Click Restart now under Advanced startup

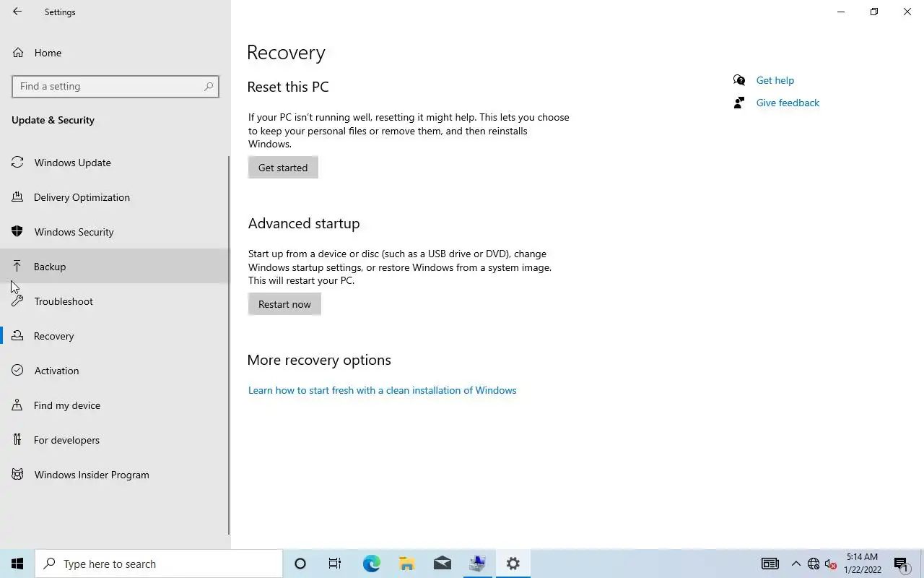[x=284, y=304]
